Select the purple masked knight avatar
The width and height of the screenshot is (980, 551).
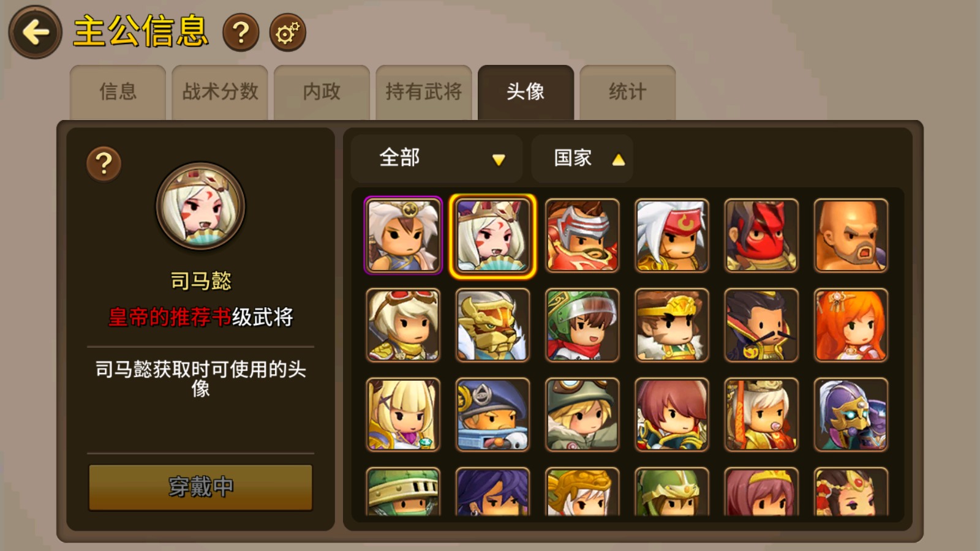851,414
